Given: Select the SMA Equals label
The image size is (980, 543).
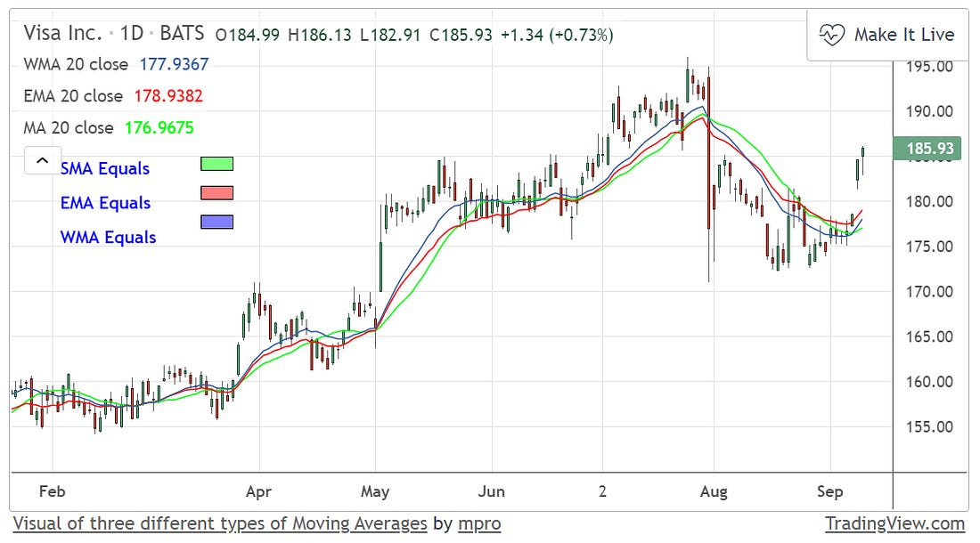Looking at the screenshot, I should point(105,168).
